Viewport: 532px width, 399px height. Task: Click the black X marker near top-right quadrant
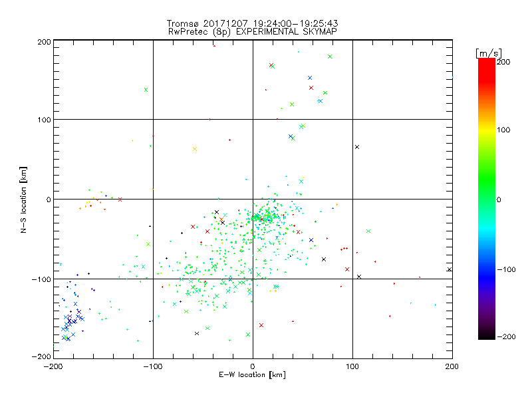coord(357,147)
